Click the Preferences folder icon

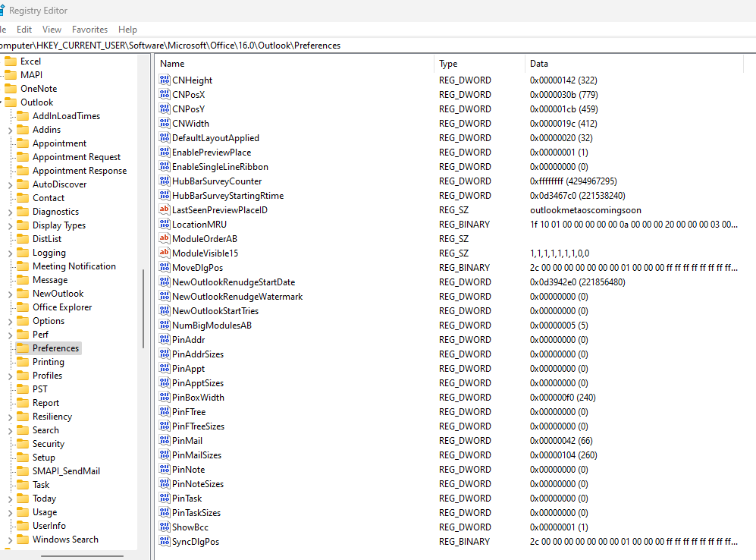pos(23,348)
